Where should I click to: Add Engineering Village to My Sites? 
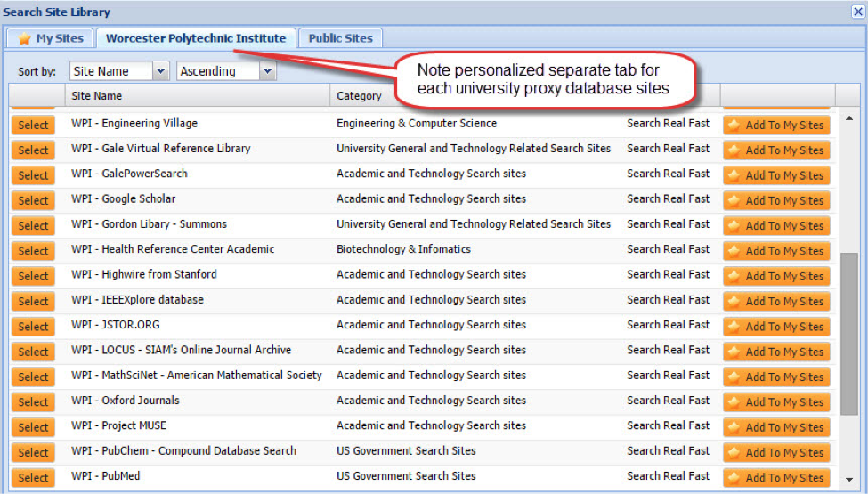[x=776, y=125]
